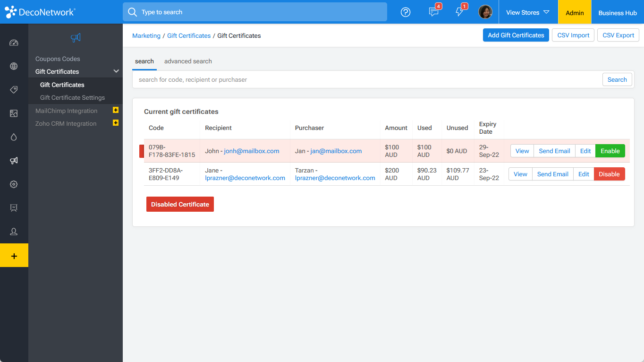
Task: Focus the top Type to search field
Action: coord(255,12)
